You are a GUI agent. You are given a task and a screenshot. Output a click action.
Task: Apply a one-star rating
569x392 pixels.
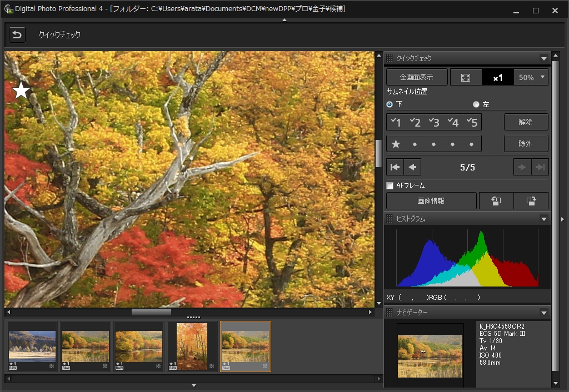click(x=396, y=143)
